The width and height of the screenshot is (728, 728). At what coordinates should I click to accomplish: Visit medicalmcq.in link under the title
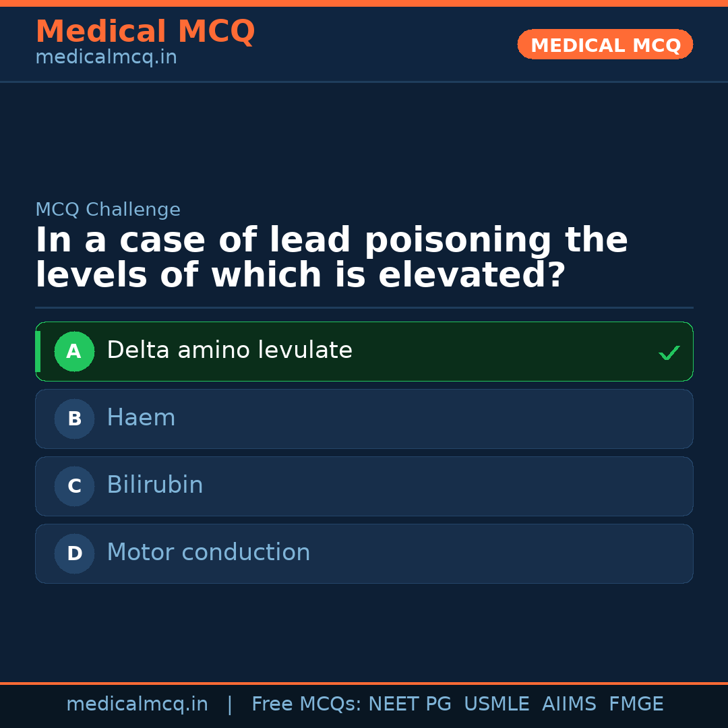(x=106, y=58)
